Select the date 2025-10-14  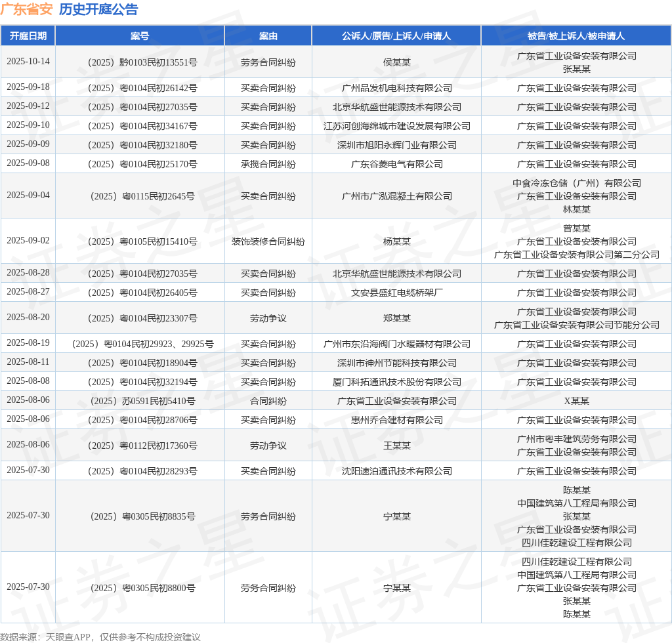point(28,61)
